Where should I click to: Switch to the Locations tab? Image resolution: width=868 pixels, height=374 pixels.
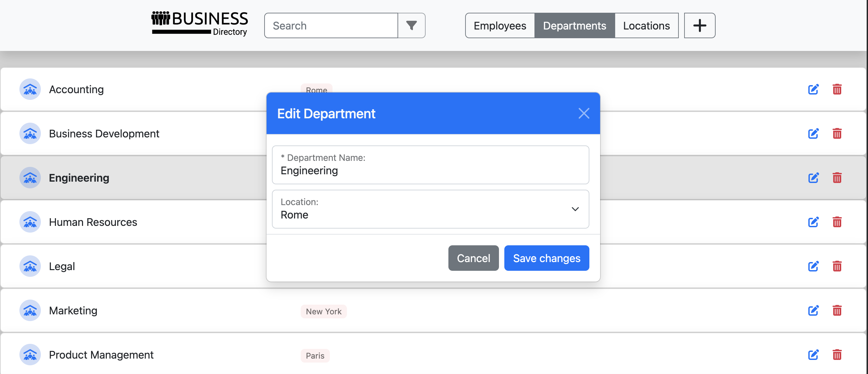(646, 25)
